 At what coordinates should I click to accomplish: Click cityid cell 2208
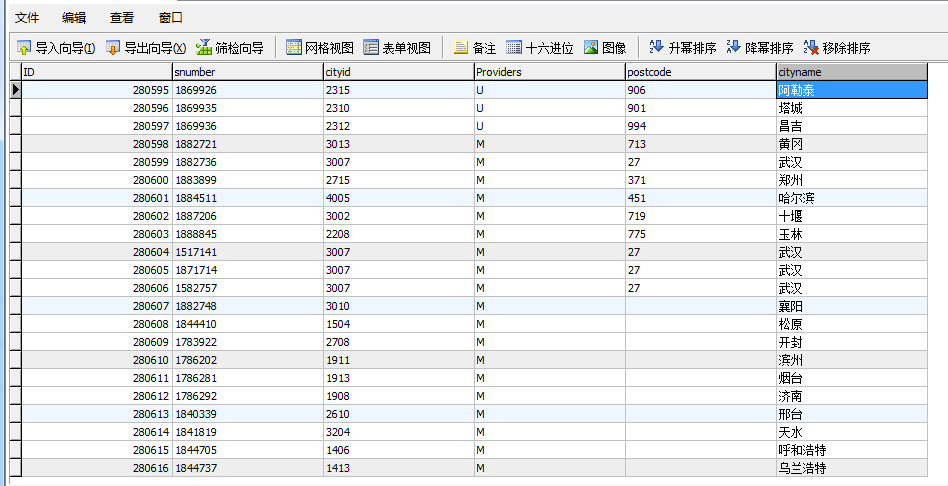pyautogui.click(x=399, y=234)
